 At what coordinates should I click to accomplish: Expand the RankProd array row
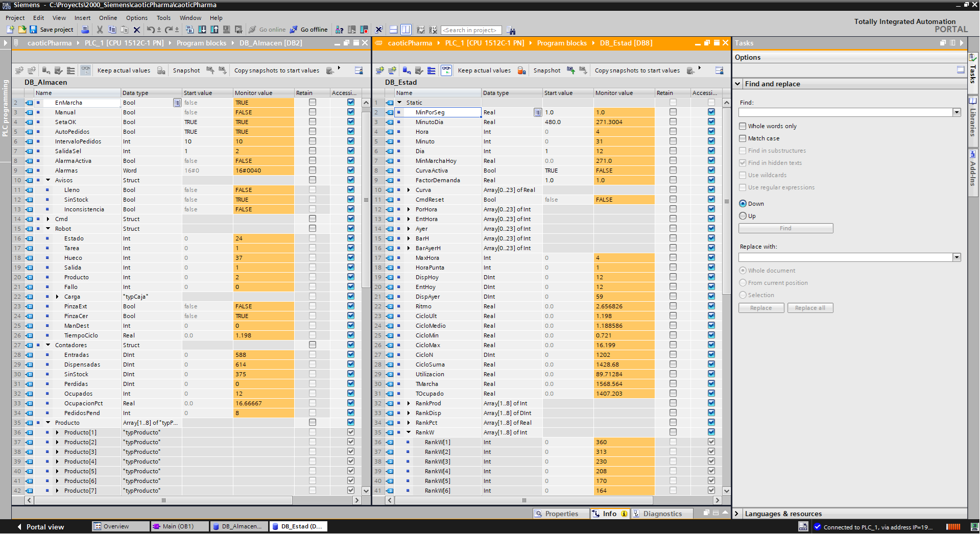point(409,403)
